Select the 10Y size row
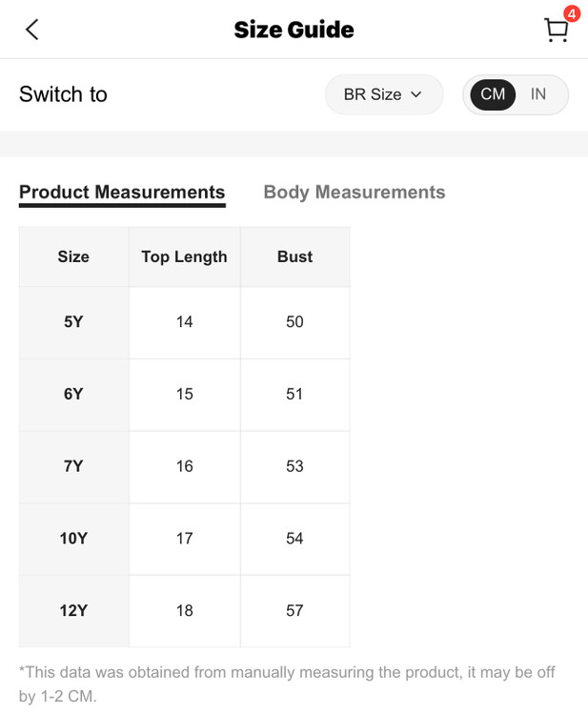The width and height of the screenshot is (588, 715). [x=73, y=539]
